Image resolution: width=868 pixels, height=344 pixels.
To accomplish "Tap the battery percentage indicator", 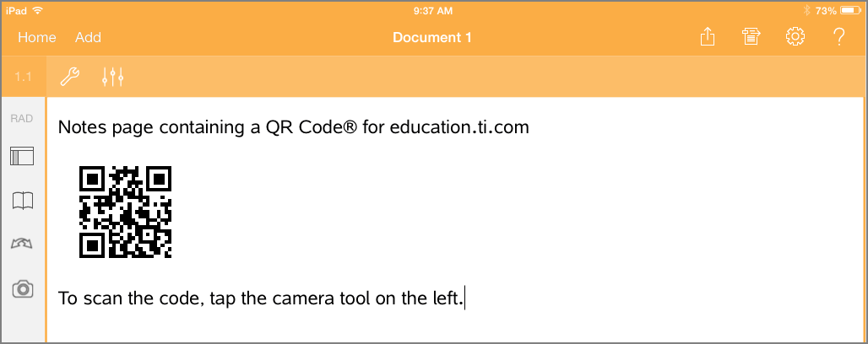I will (x=828, y=11).
